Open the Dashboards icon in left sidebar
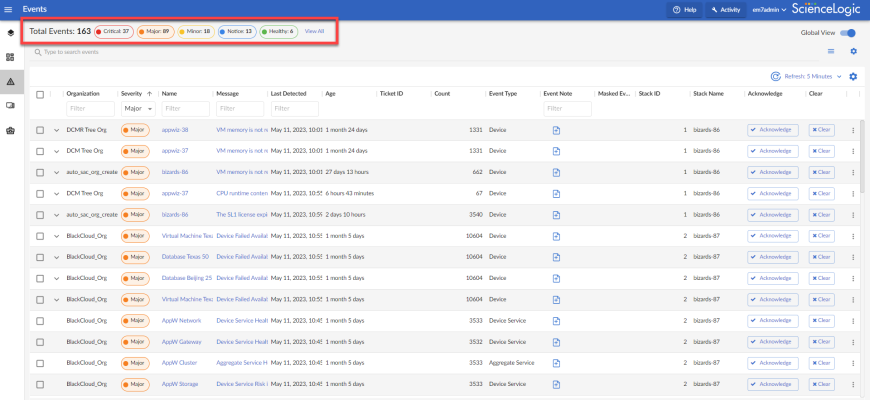This screenshot has height=400, width=870. 10,57
